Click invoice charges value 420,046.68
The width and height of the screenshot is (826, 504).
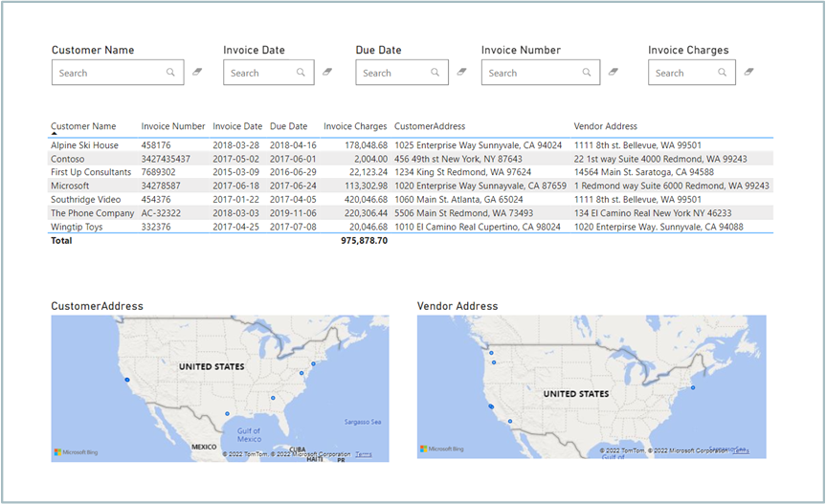367,199
